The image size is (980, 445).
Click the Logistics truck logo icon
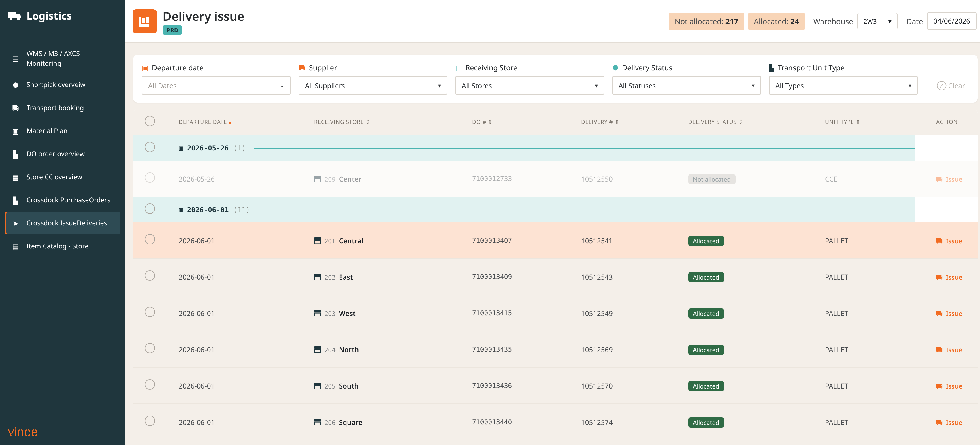[x=14, y=16]
